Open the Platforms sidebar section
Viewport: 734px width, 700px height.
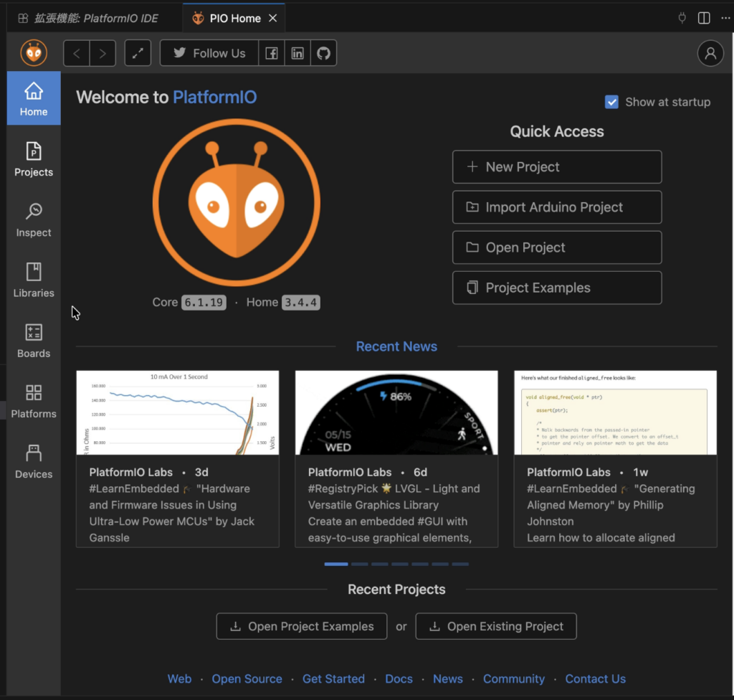34,401
